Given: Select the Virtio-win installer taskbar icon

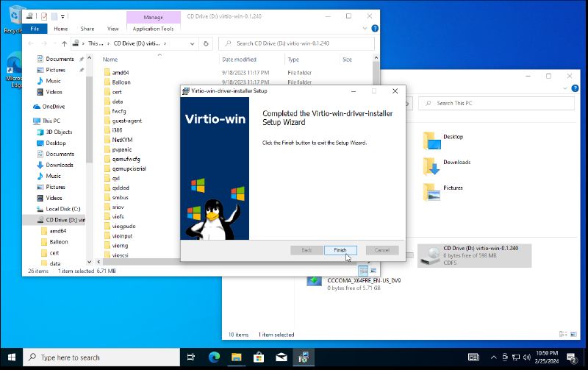Looking at the screenshot, I should [304, 357].
